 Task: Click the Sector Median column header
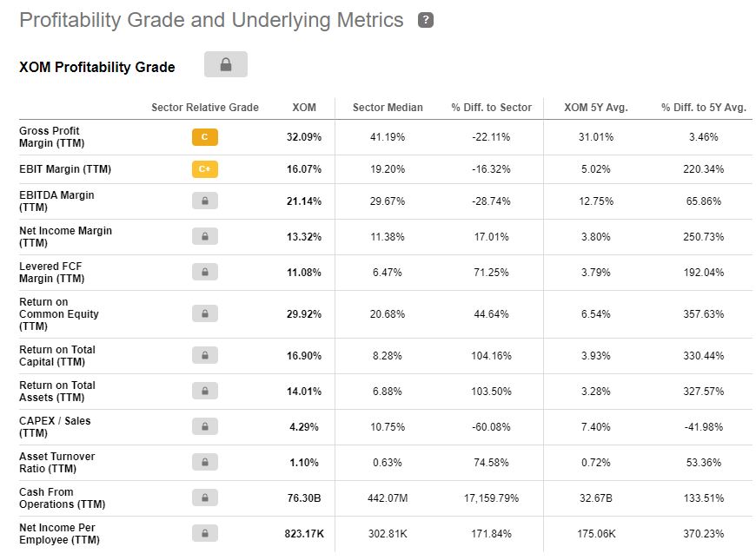pos(387,107)
